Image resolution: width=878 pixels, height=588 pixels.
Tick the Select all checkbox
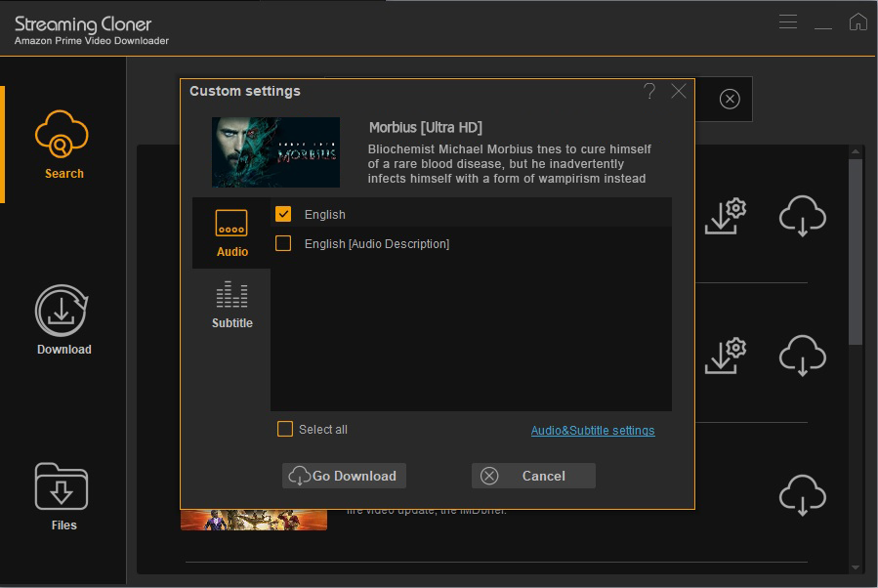click(285, 429)
